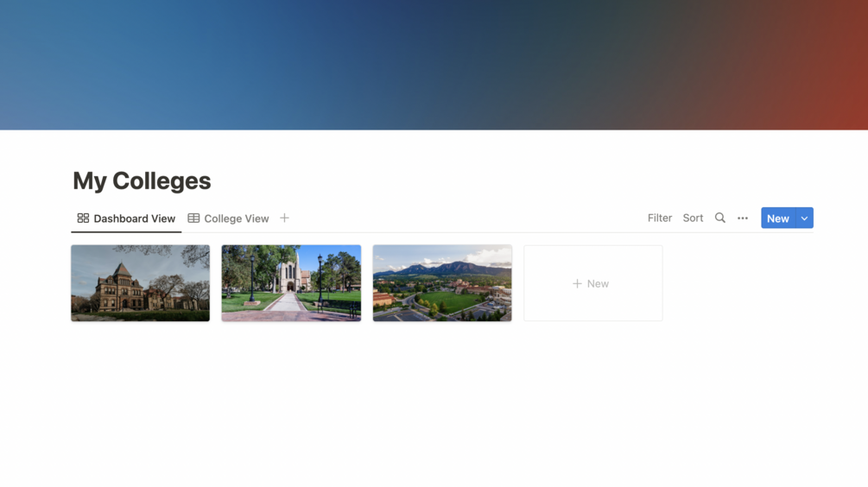The width and height of the screenshot is (868, 487).
Task: Open the Filter options
Action: 660,218
